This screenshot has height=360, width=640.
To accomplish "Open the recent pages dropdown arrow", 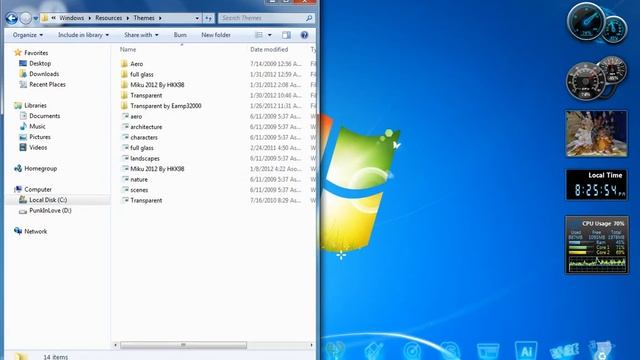I will 36,18.
